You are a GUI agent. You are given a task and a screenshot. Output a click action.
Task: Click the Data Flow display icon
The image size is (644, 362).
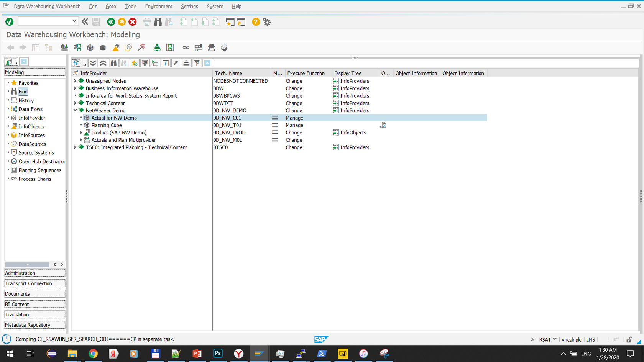pos(77,48)
